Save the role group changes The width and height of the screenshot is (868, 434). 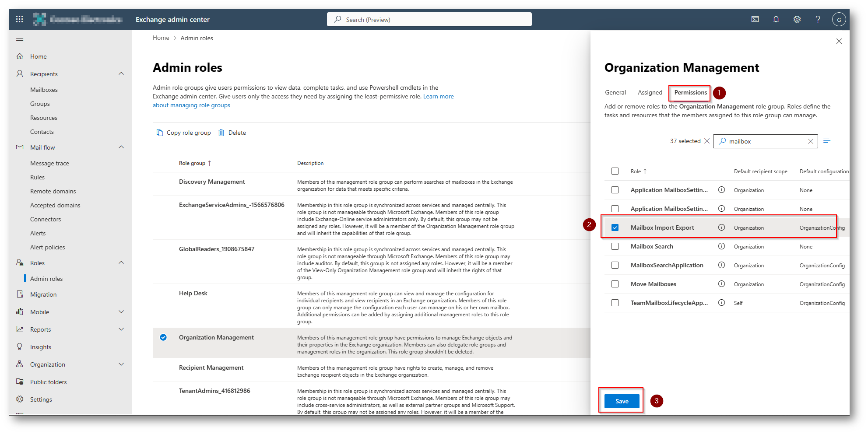(622, 401)
